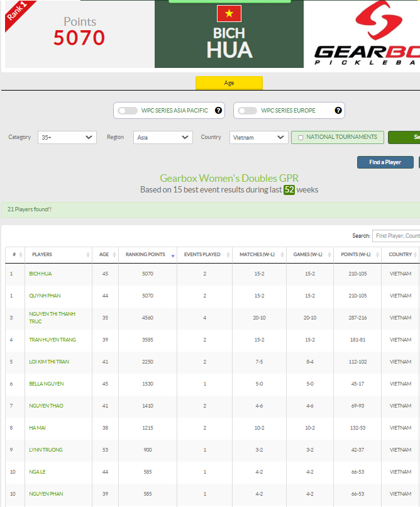Screen dimensions: 420x507
Task: Open player NGUYEN PHAN
Action: pos(46,494)
